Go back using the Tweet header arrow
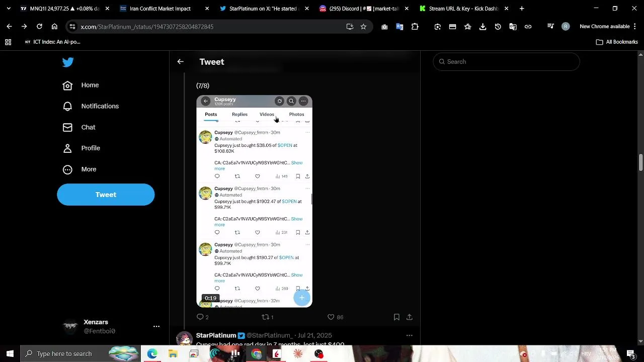 coord(180,62)
